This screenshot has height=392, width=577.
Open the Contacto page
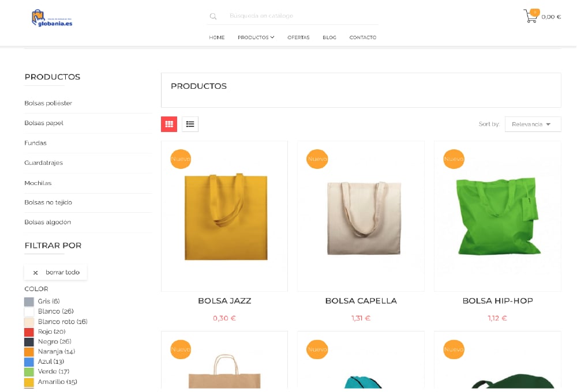[x=362, y=37]
